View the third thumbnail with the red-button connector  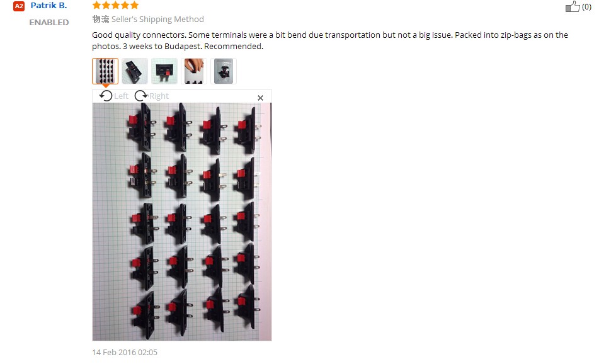pos(164,71)
